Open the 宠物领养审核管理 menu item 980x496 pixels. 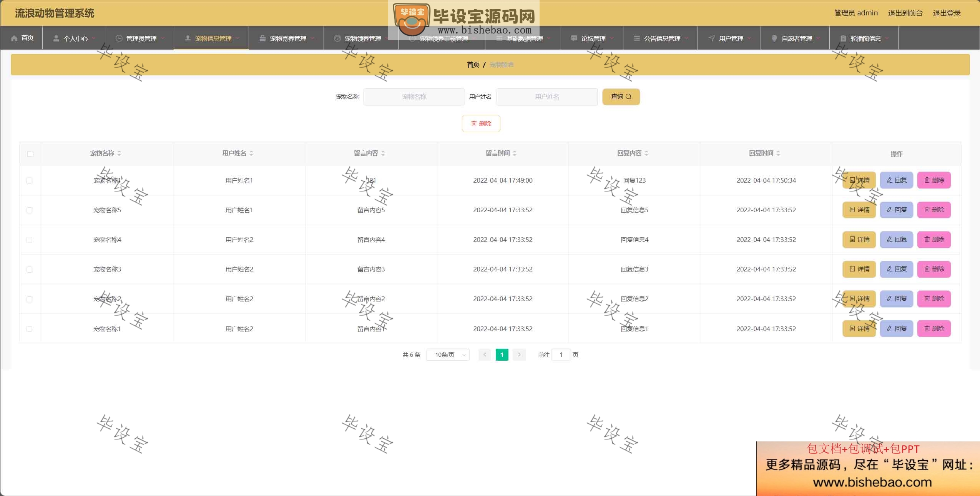tap(442, 38)
